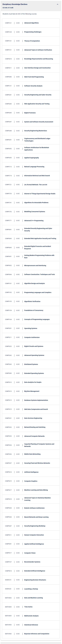The width and height of the screenshot is (62, 644).
Task: Open Launching a Startup course
Action: [x=31, y=589]
